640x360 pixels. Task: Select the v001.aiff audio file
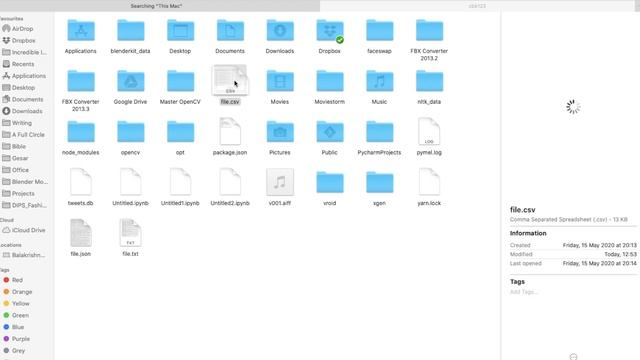point(280,182)
